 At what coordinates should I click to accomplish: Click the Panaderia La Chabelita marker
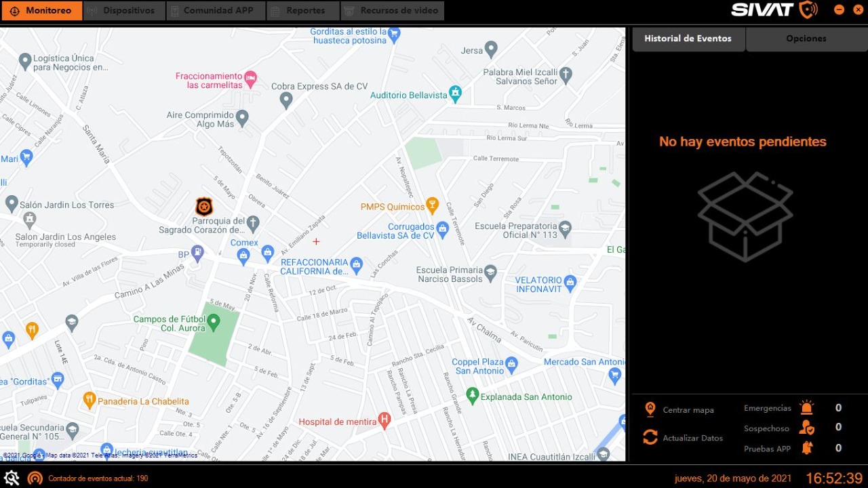click(90, 399)
